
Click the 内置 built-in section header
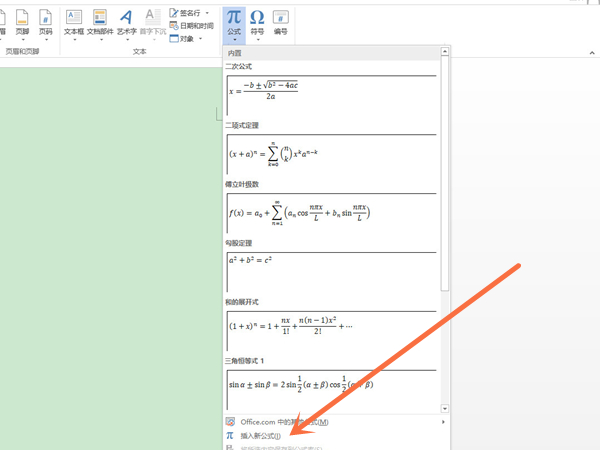[x=332, y=53]
